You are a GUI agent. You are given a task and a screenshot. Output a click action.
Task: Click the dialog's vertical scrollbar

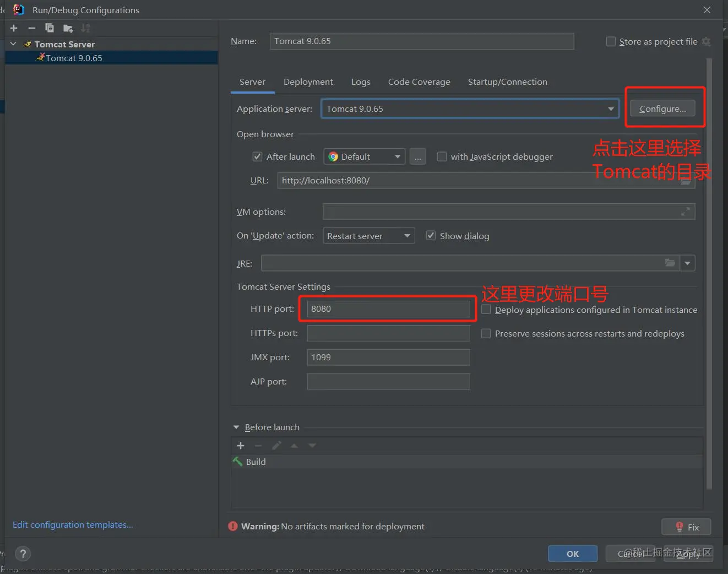coord(709,274)
